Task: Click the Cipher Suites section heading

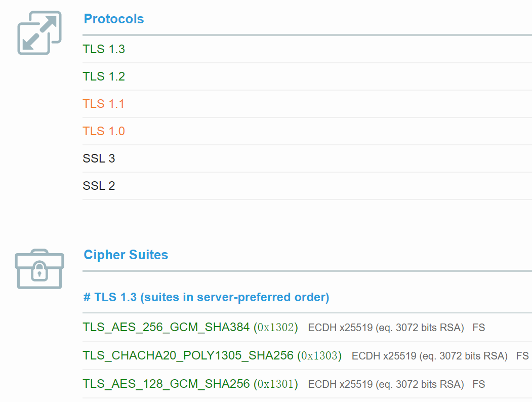Action: tap(126, 255)
